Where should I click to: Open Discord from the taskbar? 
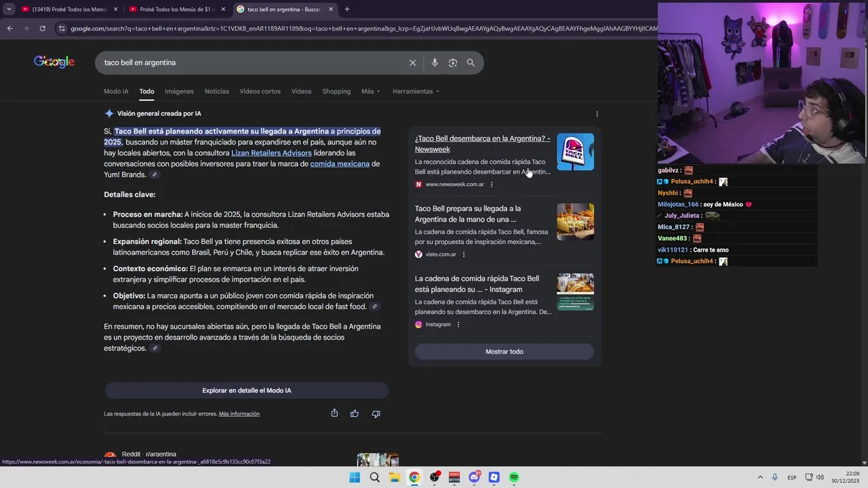474,477
